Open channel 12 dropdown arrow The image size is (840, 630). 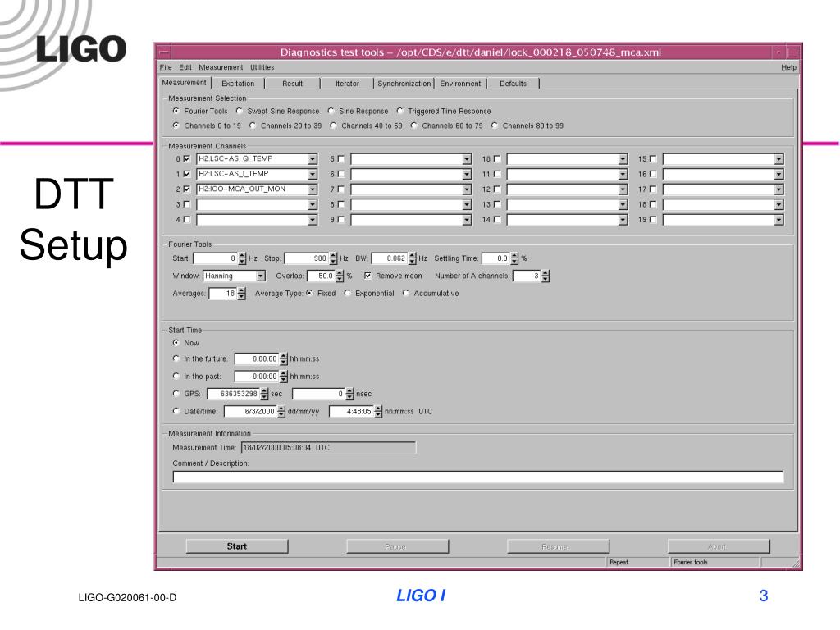623,189
